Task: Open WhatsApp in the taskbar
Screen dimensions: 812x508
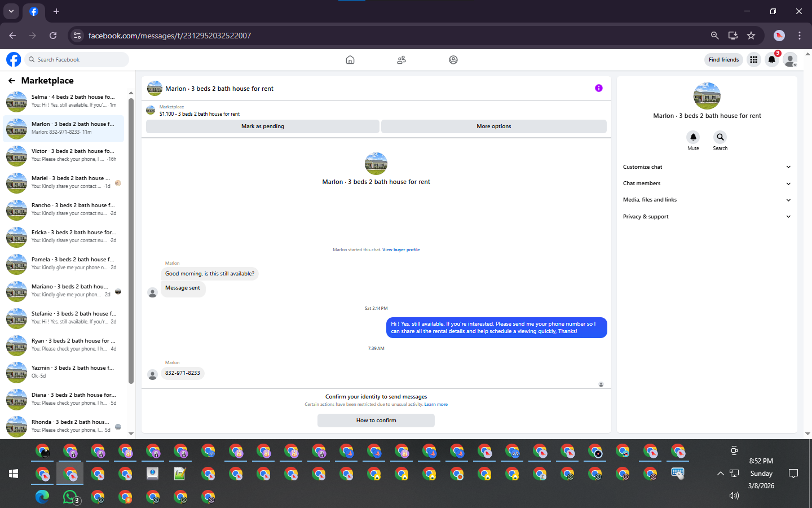Action: [x=70, y=497]
